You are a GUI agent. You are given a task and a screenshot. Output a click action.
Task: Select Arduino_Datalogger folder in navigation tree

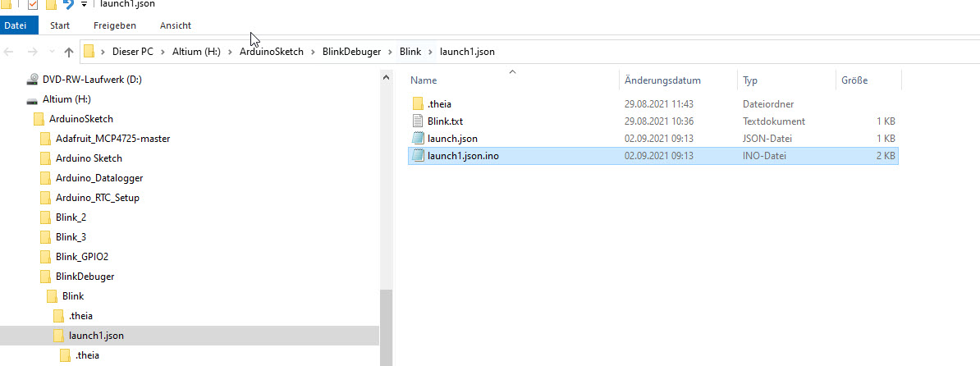pos(99,178)
